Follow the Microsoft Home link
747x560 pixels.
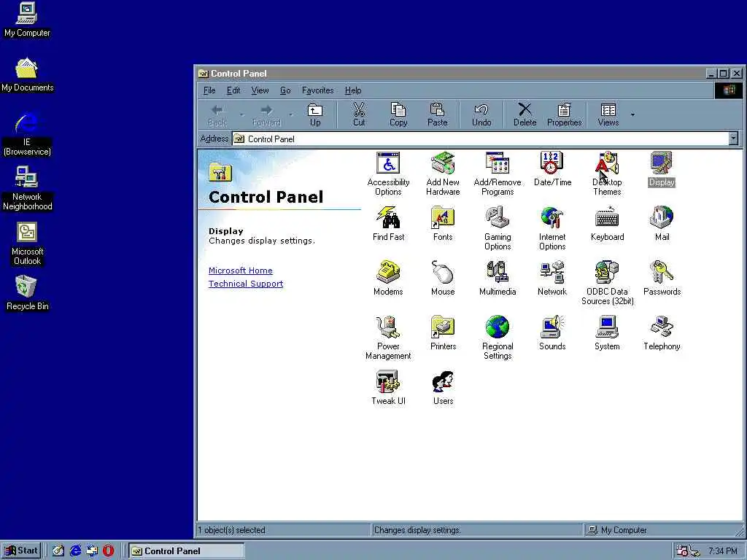[240, 271]
